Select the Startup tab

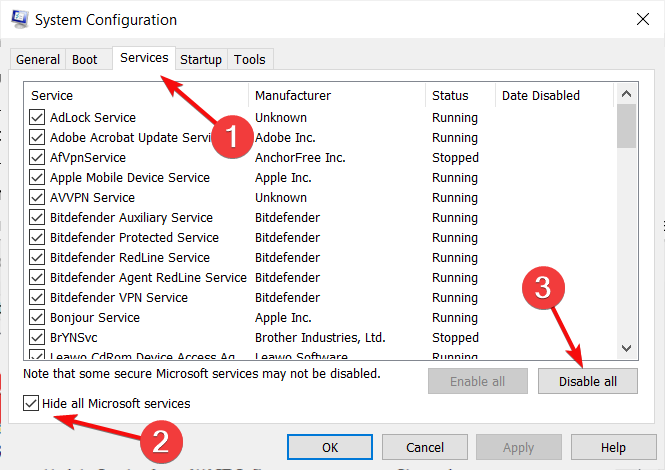tap(201, 60)
